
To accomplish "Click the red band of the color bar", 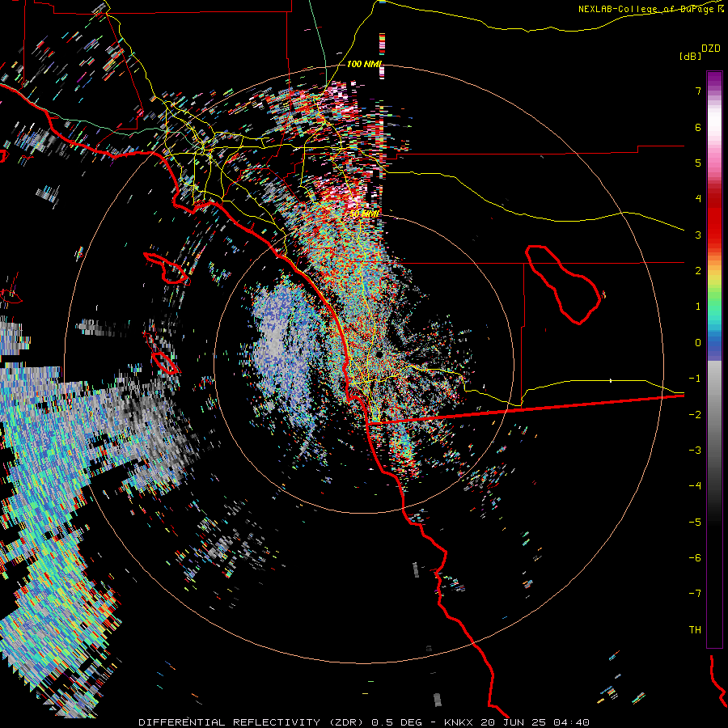I will tap(714, 218).
